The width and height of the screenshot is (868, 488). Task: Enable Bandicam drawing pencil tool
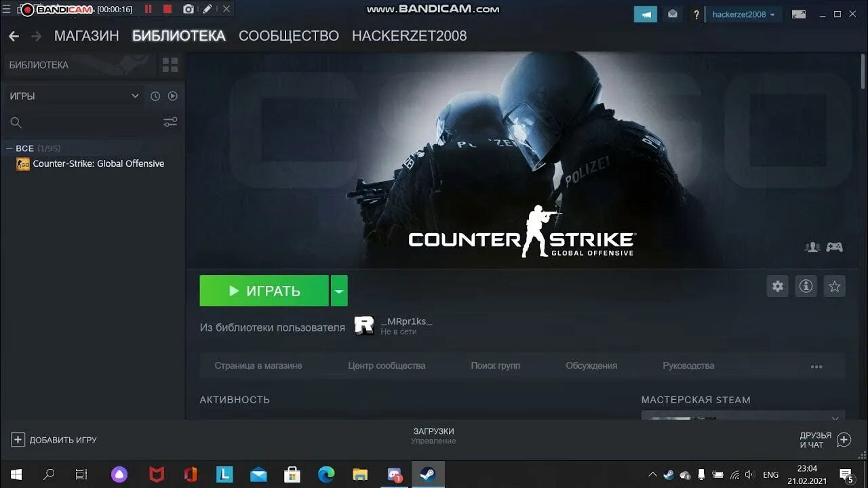tap(208, 9)
